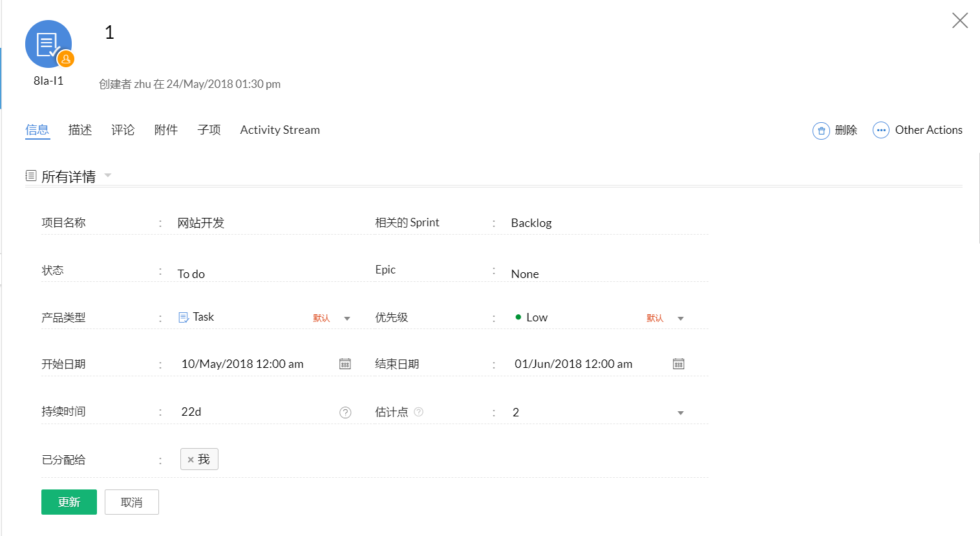Open the 评论 tab

123,130
